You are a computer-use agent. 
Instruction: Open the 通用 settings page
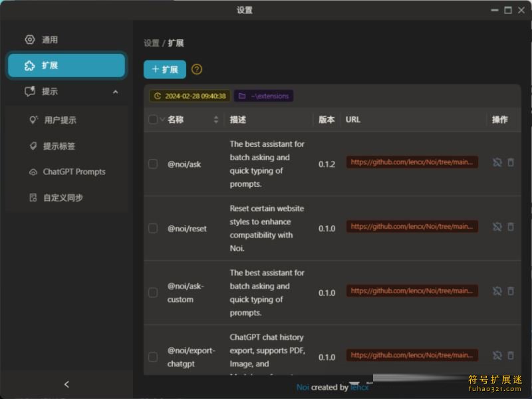coord(50,40)
